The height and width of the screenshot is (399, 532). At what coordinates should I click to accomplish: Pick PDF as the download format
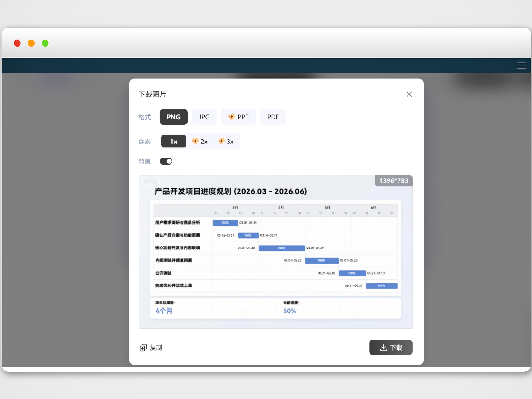tap(273, 117)
